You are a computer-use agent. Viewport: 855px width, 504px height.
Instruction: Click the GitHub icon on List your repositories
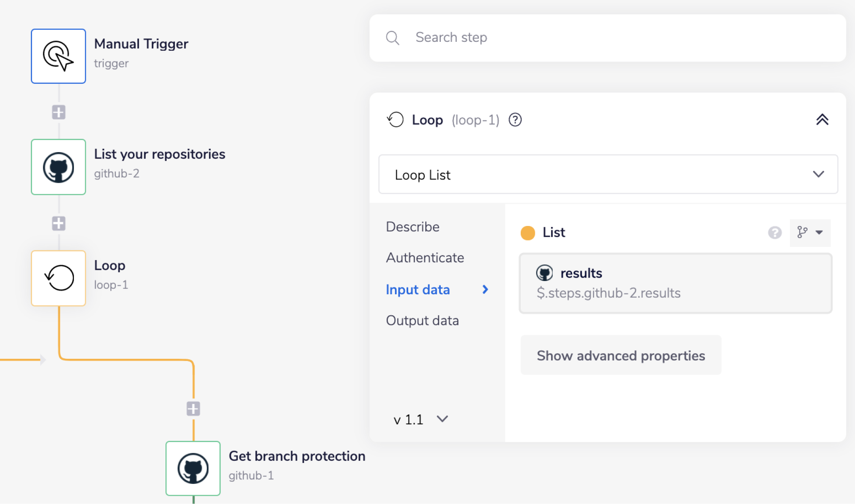click(x=59, y=167)
